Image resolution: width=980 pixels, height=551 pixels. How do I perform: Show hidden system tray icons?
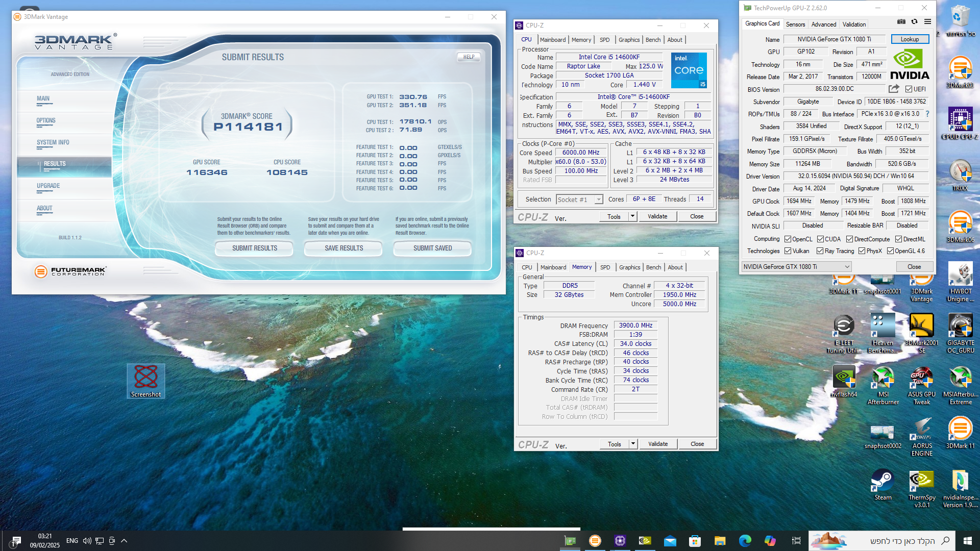click(124, 540)
